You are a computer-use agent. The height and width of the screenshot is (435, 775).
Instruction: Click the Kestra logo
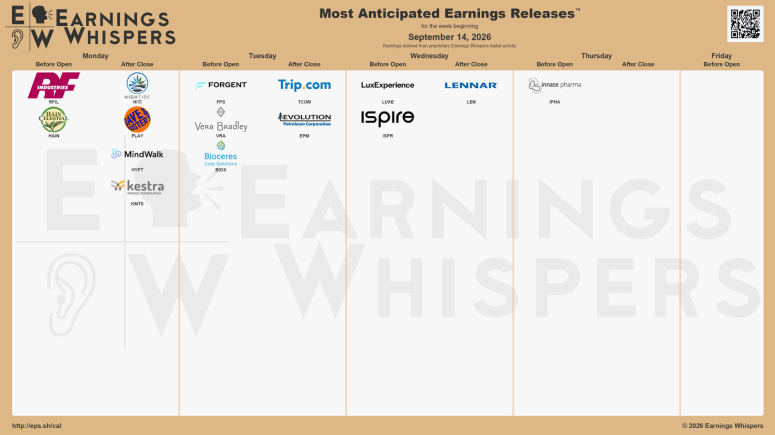click(x=137, y=187)
